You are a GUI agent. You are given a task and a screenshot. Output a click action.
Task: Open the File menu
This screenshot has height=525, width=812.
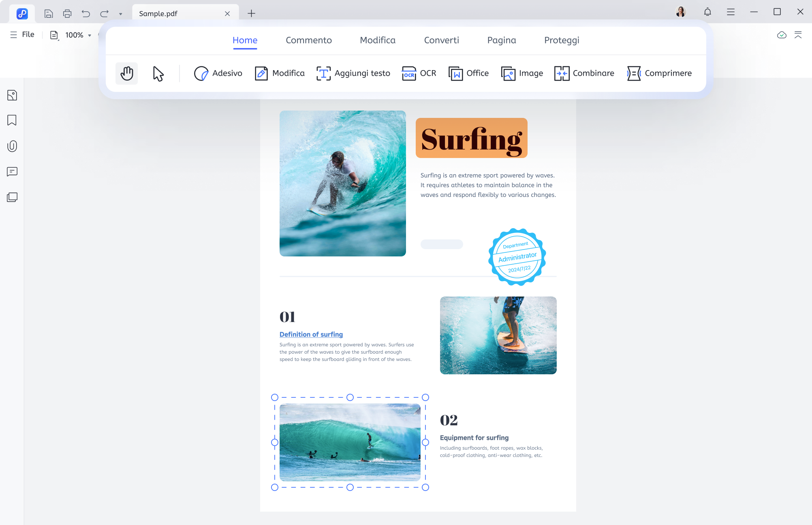tap(27, 34)
